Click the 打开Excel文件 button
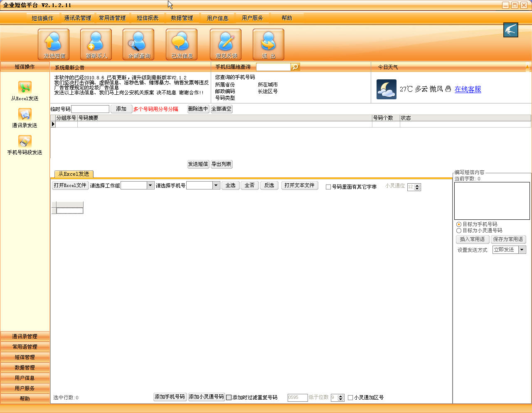The image size is (532, 413). point(70,185)
